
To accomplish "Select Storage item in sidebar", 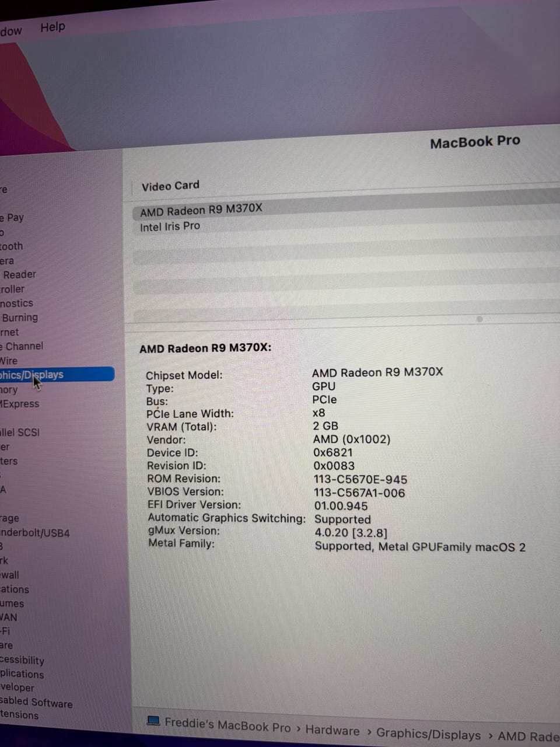I will point(9,518).
